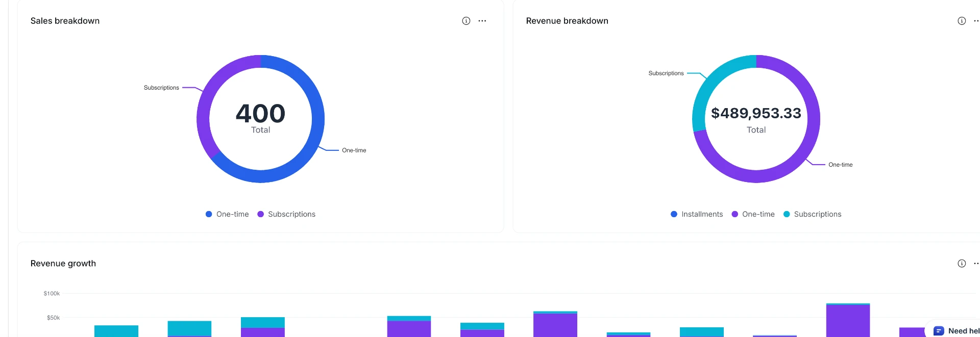Toggle Subscriptions legend in Revenue breakdown
This screenshot has height=337, width=980.
point(812,214)
